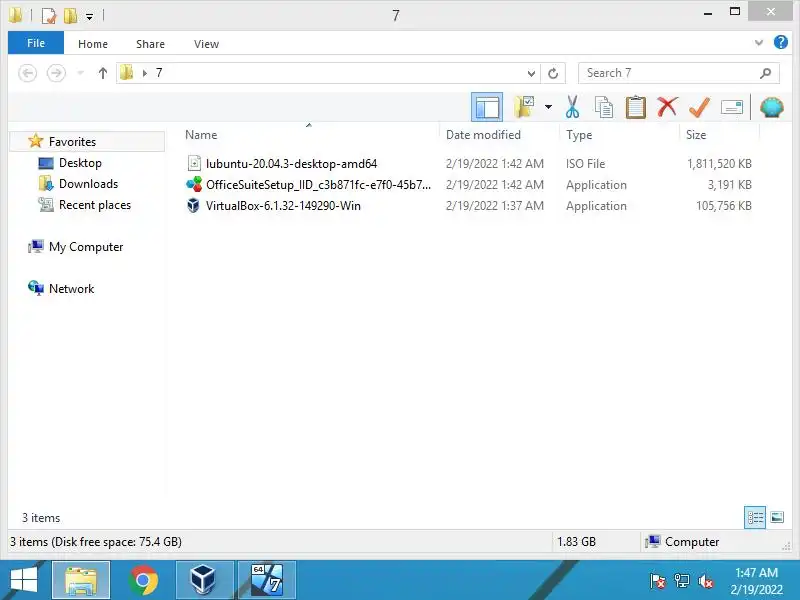Open VirtualBox from the taskbar
This screenshot has width=800, height=600.
coord(205,580)
